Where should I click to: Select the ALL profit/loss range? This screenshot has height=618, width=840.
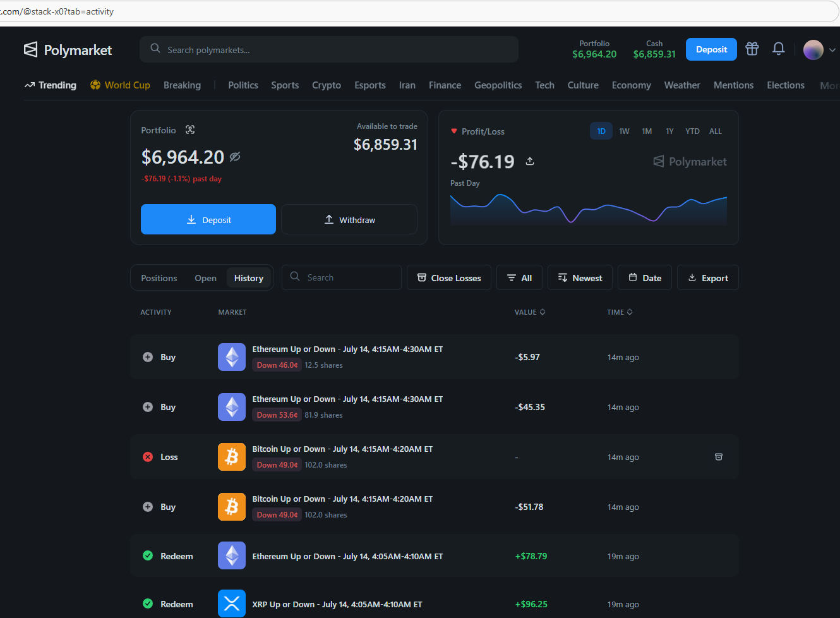pyautogui.click(x=715, y=131)
